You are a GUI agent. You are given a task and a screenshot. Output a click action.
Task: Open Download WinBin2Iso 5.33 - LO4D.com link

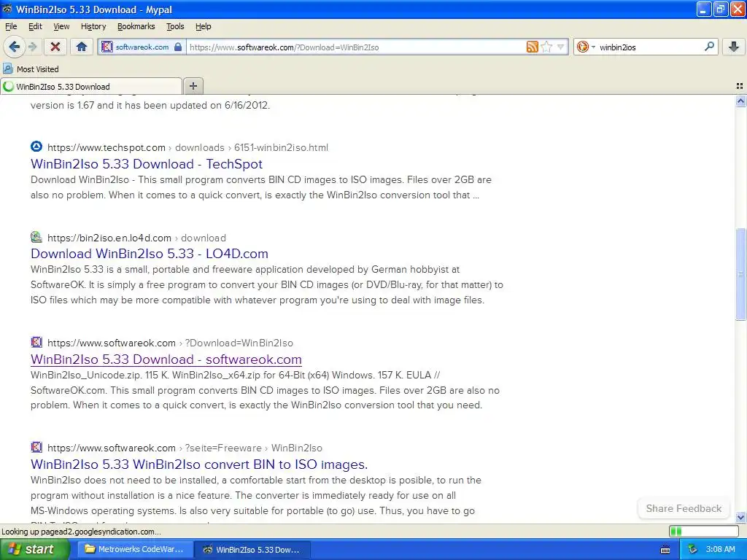tap(150, 253)
